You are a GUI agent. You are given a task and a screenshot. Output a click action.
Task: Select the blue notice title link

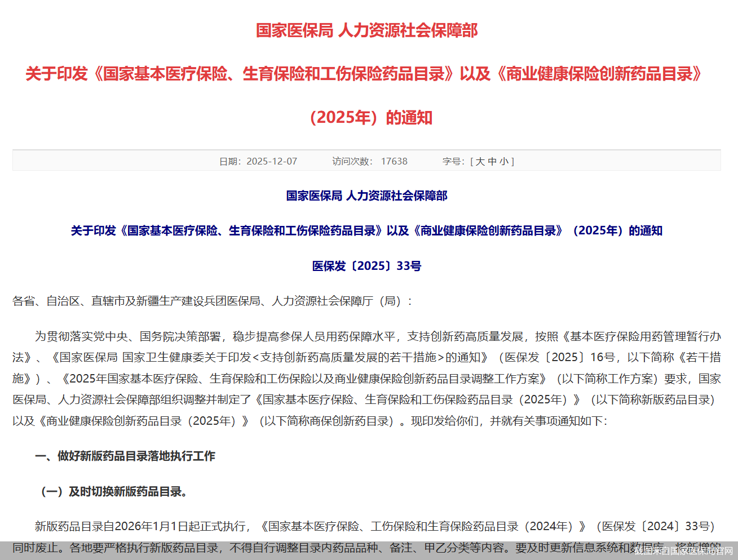tap(366, 230)
